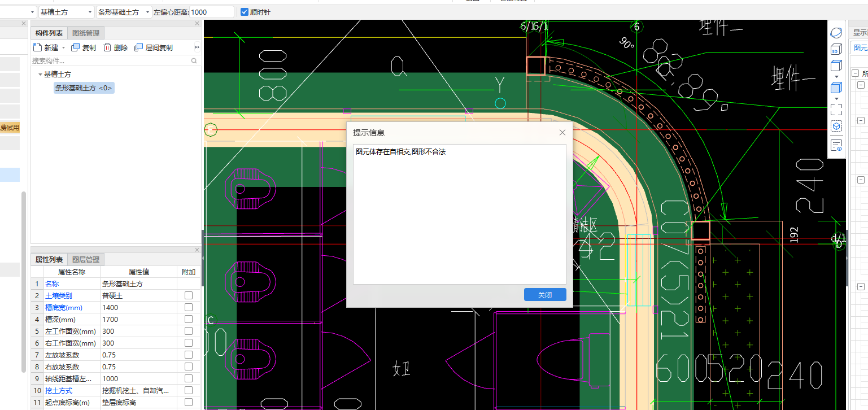Screen dimensions: 868x410
Task: Select the 图元 tab in right panel
Action: pos(861,48)
